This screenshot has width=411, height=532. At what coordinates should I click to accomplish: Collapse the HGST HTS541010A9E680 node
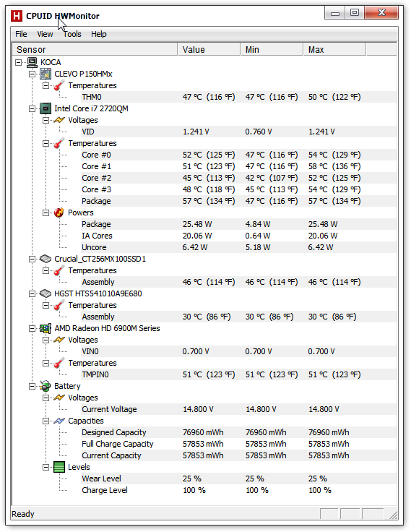click(x=32, y=293)
